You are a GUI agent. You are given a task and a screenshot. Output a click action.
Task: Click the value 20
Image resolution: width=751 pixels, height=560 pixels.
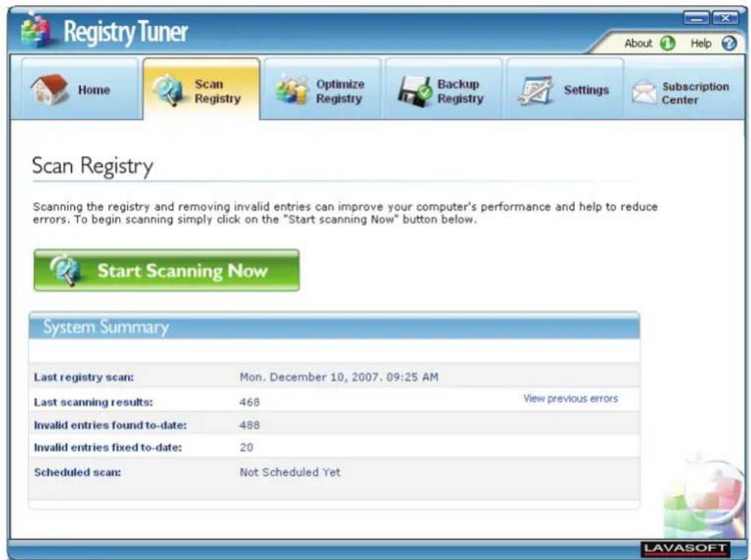pyautogui.click(x=246, y=448)
